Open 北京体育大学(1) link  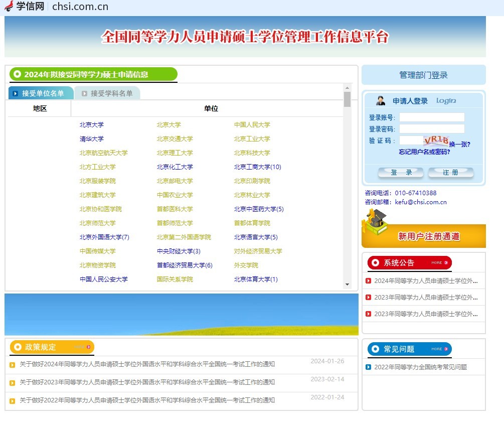coord(256,279)
